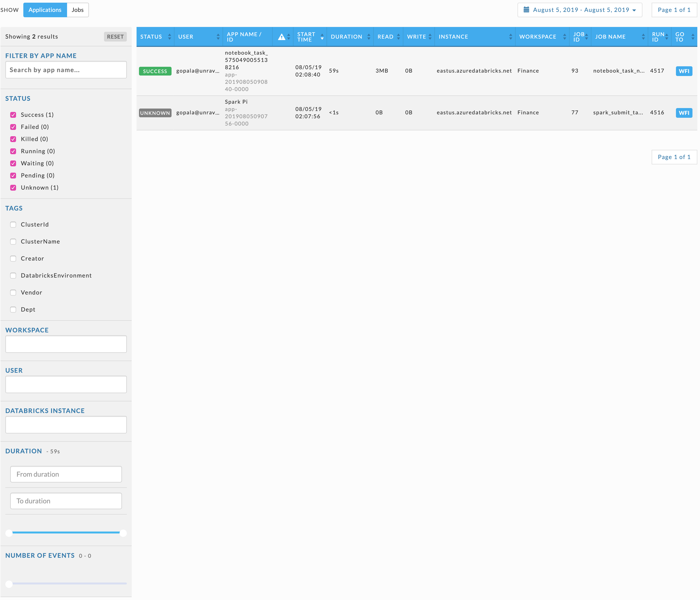This screenshot has width=700, height=600.
Task: Open WFI link for notebook_task row
Action: coord(684,71)
